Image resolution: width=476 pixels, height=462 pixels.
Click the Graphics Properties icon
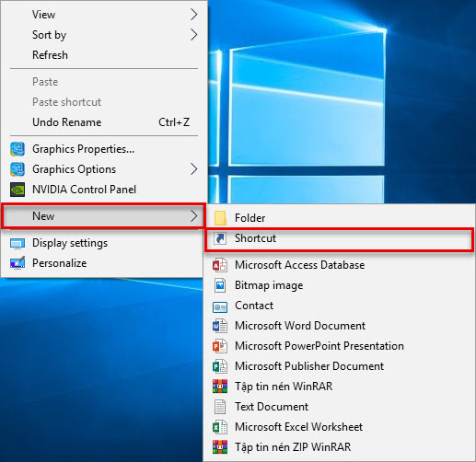(x=17, y=149)
